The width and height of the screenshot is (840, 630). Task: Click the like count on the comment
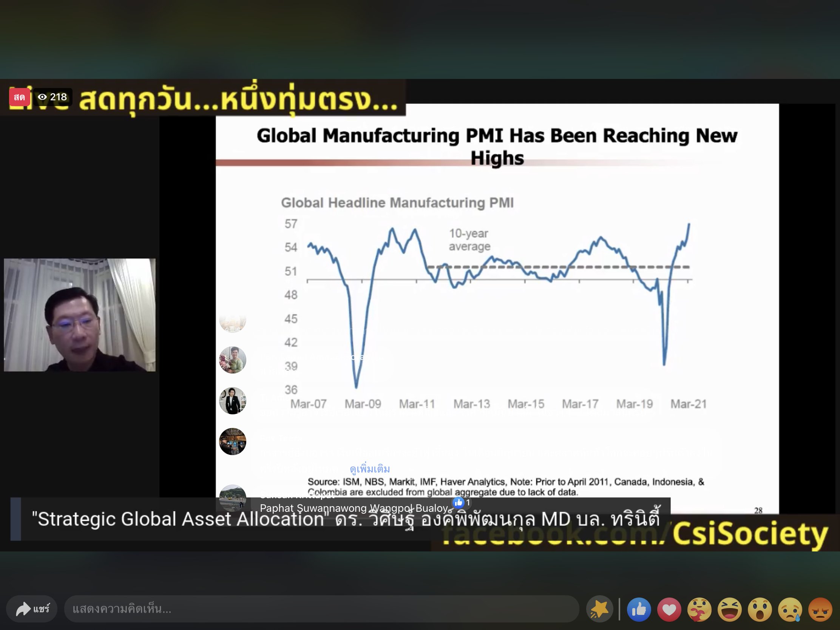click(x=462, y=502)
